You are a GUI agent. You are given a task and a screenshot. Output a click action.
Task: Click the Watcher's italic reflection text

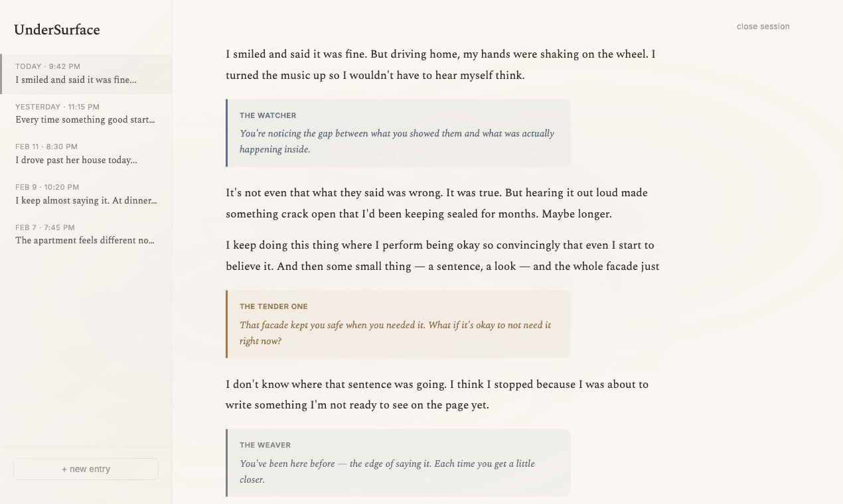tap(396, 141)
